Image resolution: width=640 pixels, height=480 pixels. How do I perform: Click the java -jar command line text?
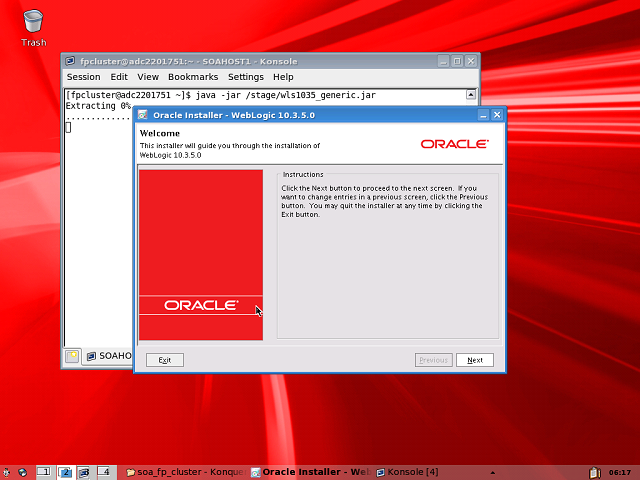coord(285,95)
